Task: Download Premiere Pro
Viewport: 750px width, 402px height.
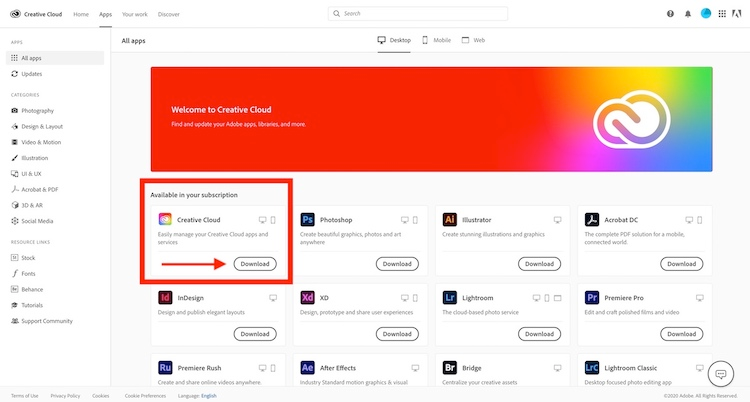Action: click(x=682, y=334)
